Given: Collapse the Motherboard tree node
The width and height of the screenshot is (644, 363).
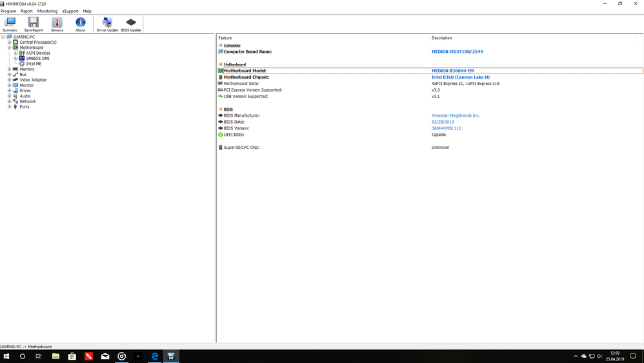Looking at the screenshot, I should pos(9,48).
